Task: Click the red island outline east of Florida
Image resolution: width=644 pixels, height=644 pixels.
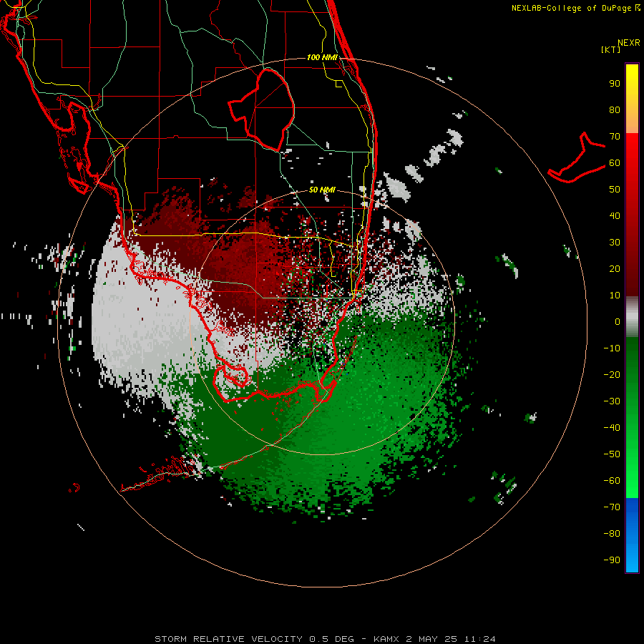Action: [576, 159]
